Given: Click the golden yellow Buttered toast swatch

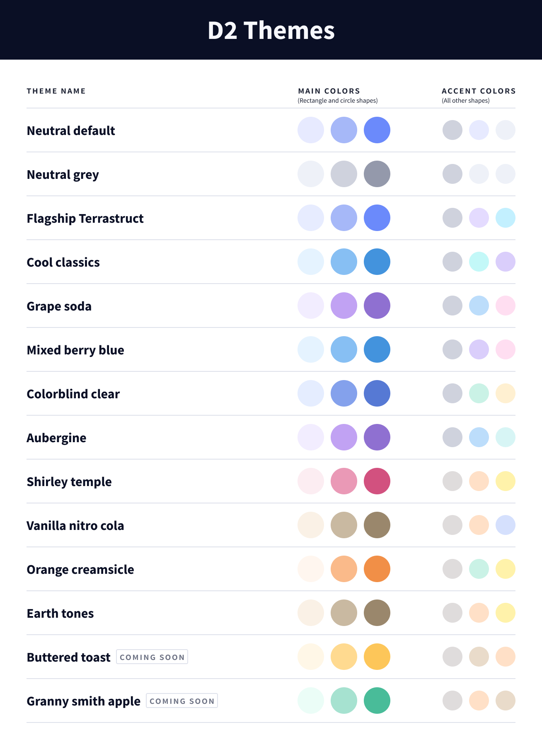Looking at the screenshot, I should (x=377, y=657).
